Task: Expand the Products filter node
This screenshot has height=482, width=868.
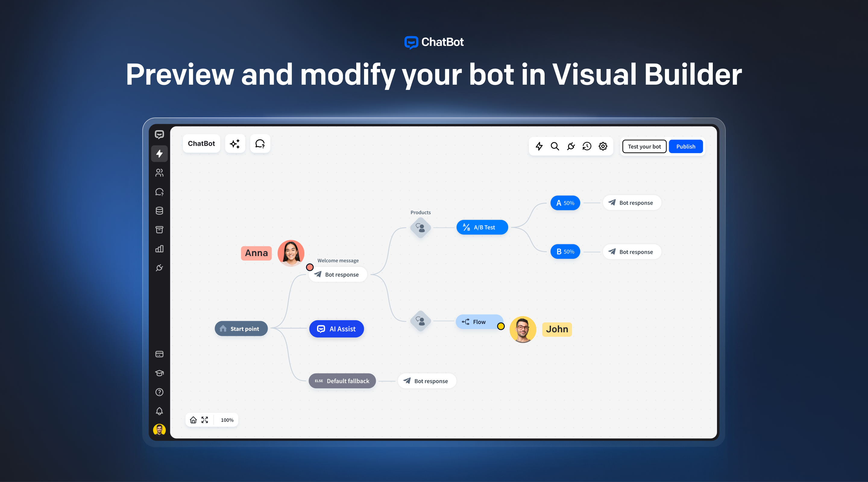Action: pos(420,227)
